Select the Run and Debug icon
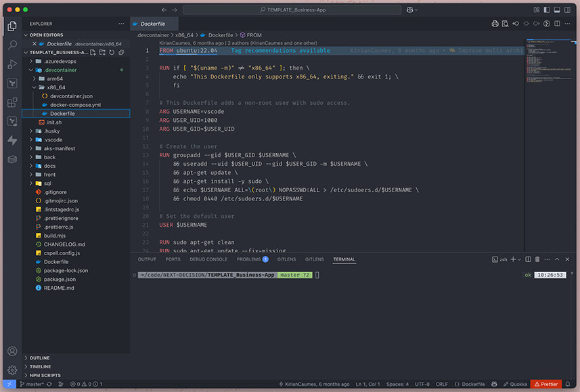 pos(11,65)
